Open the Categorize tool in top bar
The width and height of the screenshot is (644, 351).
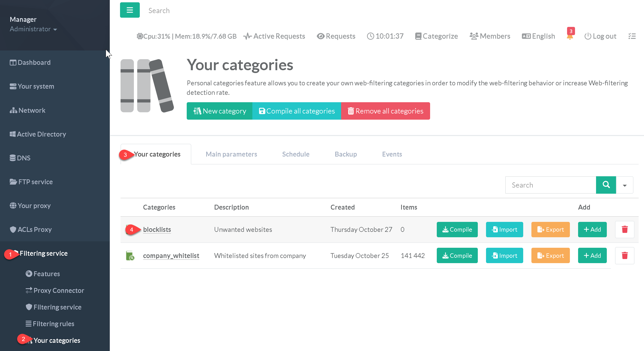437,36
